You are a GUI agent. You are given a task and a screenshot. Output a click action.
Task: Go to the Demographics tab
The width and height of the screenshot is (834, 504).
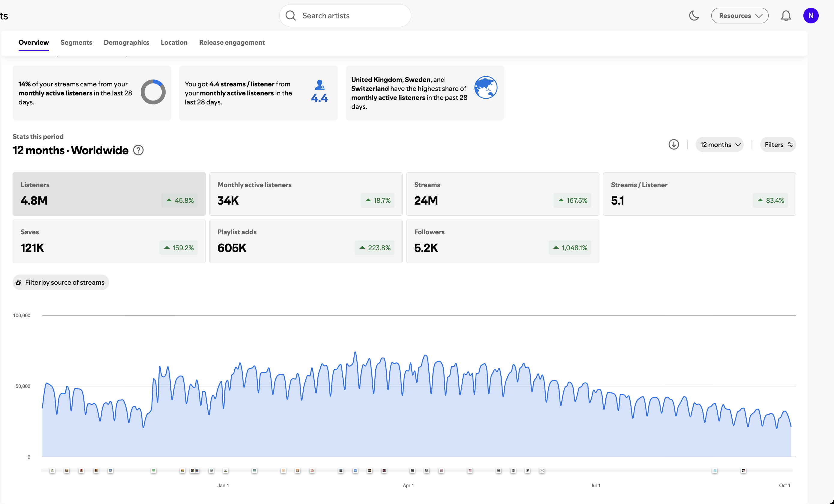pos(126,42)
